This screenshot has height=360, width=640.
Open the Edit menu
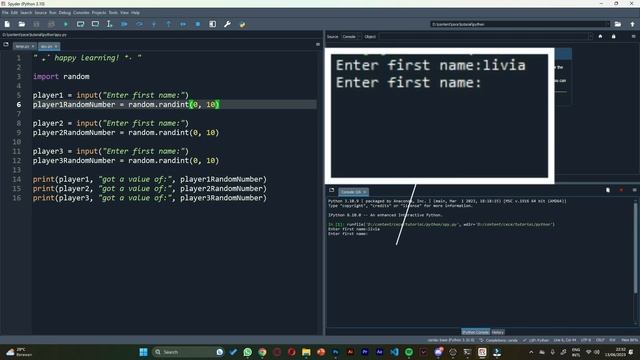point(14,13)
